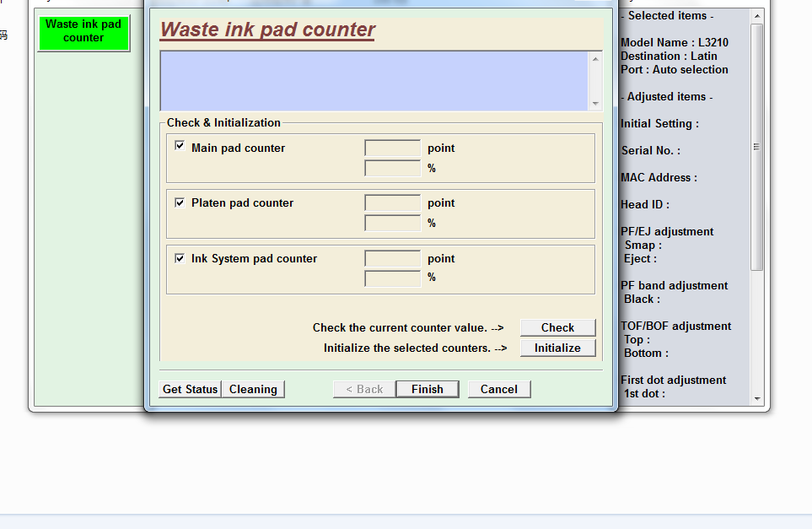
Task: Toggle the Main pad counter checkbox
Action: coord(180,146)
